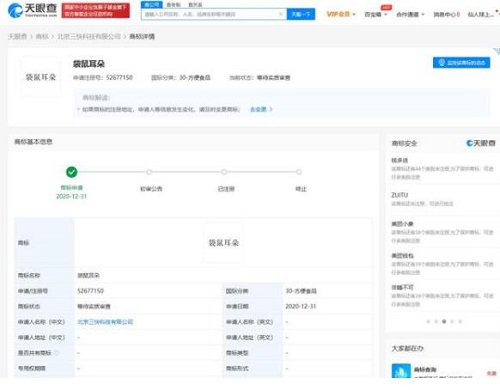Click the monitor icon on blue button
The image size is (500, 390).
442,63
